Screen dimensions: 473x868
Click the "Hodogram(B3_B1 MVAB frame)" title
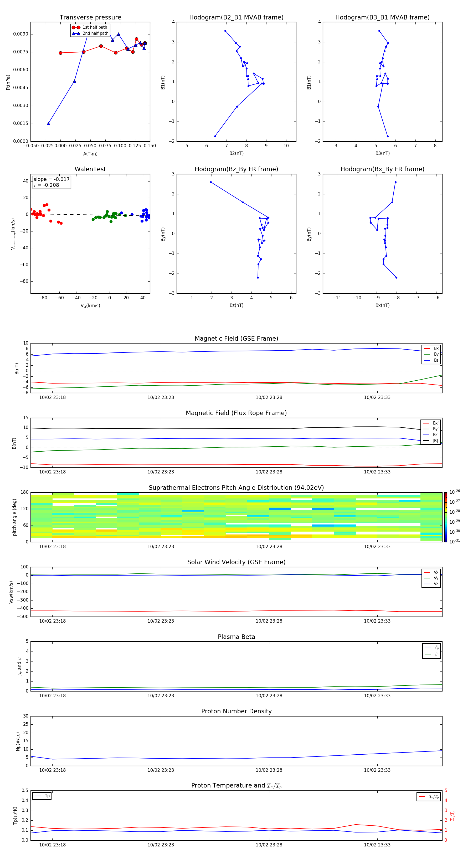382,18
